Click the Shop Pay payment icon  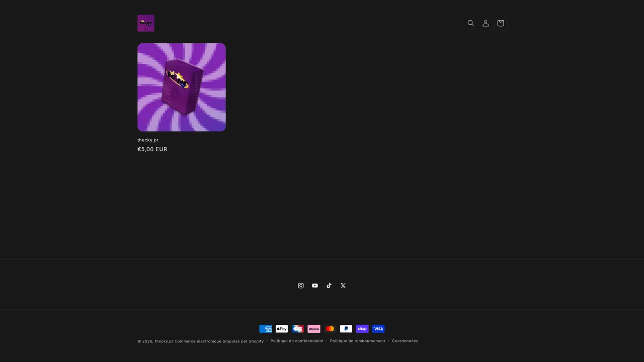pos(362,329)
